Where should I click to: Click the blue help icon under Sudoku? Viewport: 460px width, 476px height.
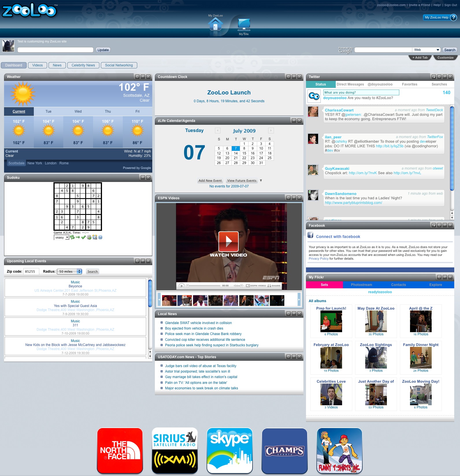[100, 237]
